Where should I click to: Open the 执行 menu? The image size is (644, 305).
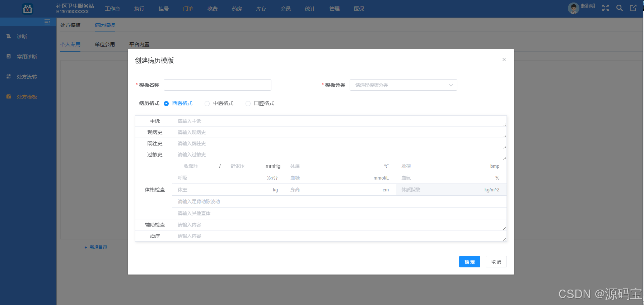click(x=139, y=9)
